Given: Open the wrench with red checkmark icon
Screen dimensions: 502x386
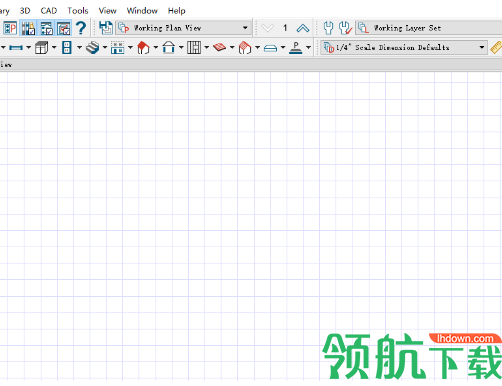Looking at the screenshot, I should [x=345, y=28].
